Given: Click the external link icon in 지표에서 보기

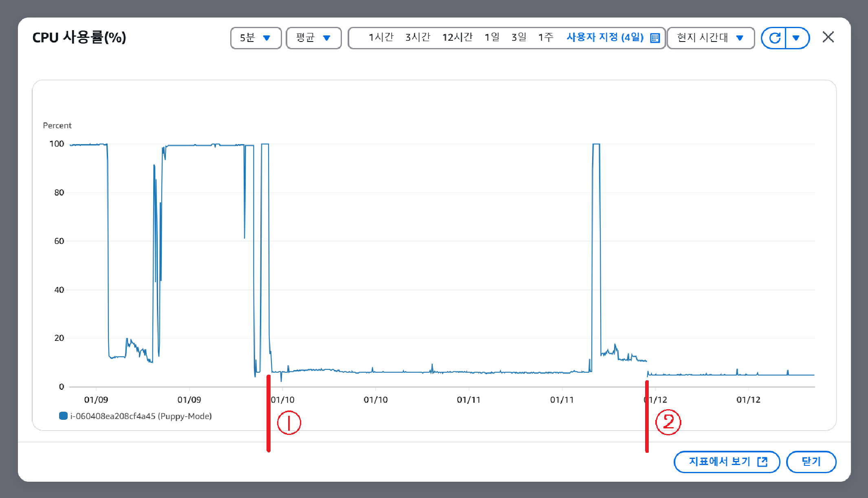Looking at the screenshot, I should tap(762, 461).
